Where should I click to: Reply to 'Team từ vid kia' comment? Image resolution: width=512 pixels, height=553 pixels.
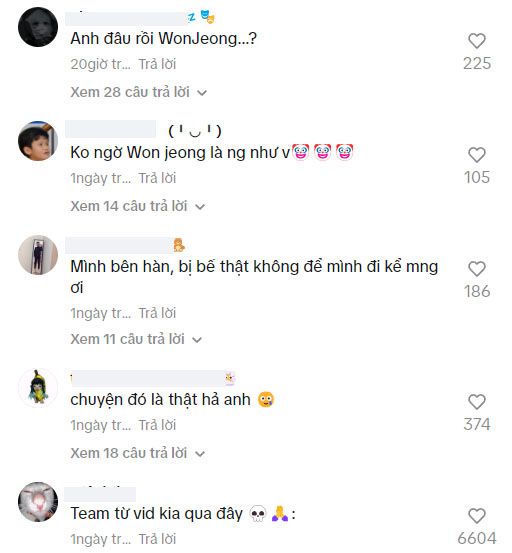pyautogui.click(x=157, y=539)
